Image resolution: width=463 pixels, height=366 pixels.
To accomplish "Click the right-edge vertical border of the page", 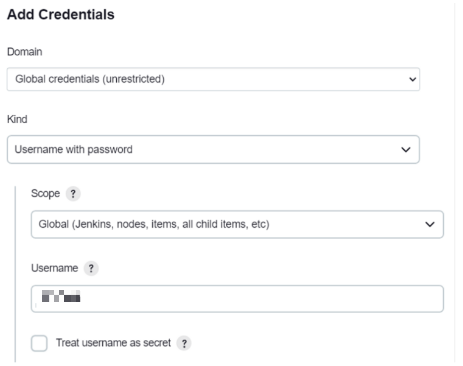I will tap(455, 183).
